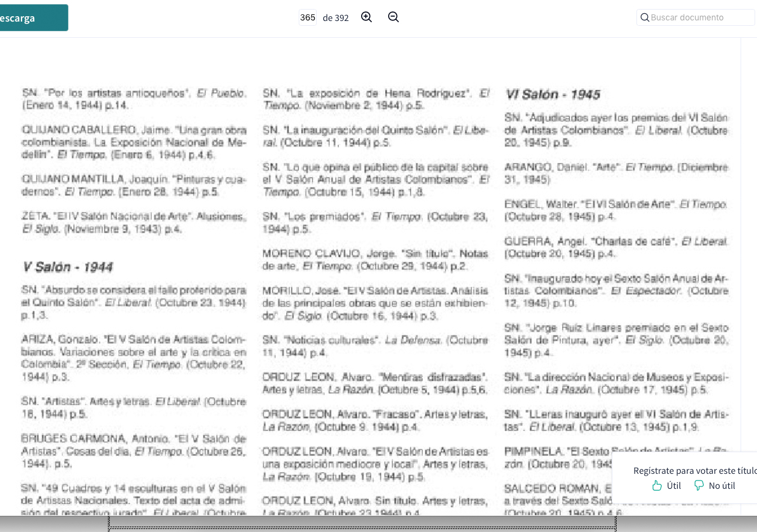Click the "Por los artistas antioqueños" entry

(x=134, y=100)
